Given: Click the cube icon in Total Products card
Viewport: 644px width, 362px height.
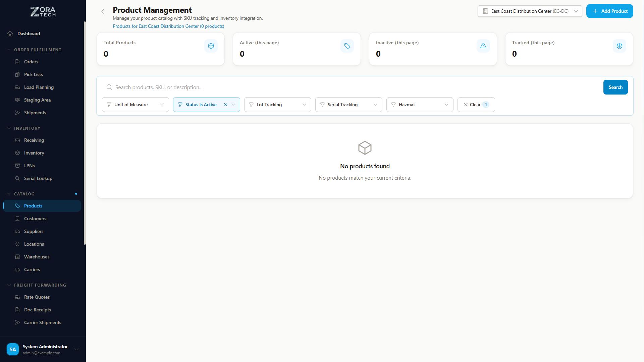Looking at the screenshot, I should [x=211, y=46].
